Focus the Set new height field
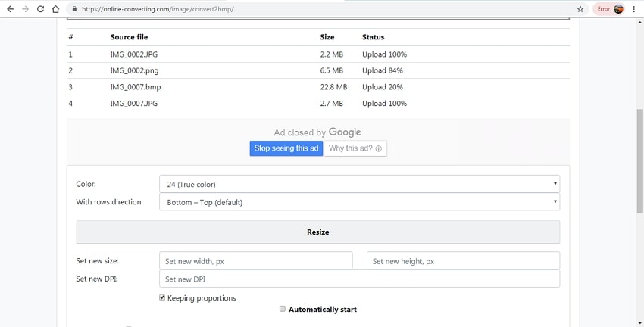644x327 pixels. [x=463, y=261]
